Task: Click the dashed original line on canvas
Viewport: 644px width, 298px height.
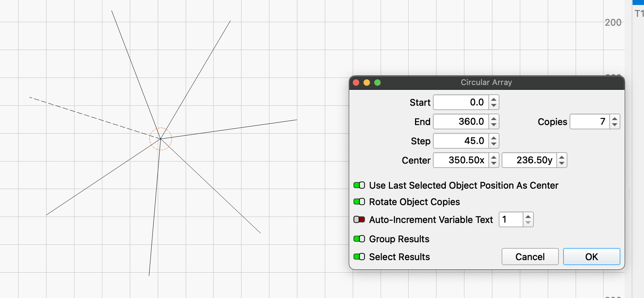Action: (89, 116)
